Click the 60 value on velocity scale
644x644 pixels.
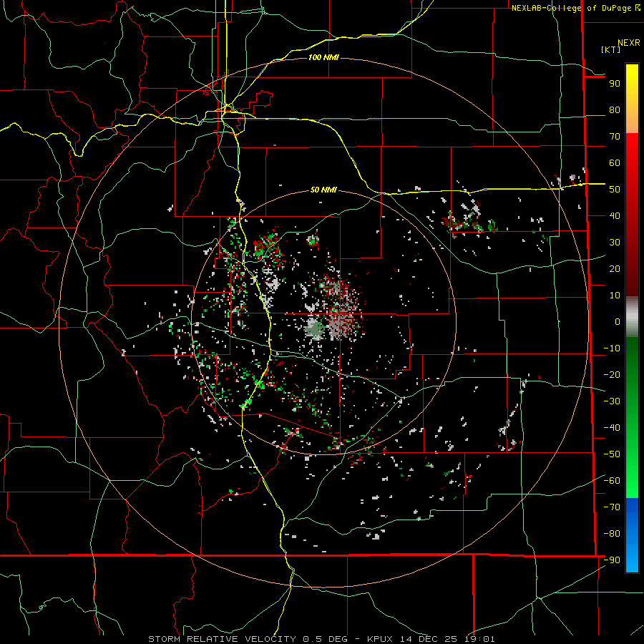615,163
